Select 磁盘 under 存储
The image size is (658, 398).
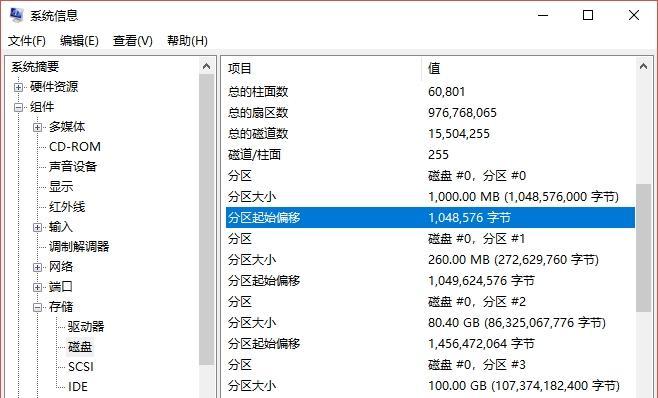[x=80, y=347]
